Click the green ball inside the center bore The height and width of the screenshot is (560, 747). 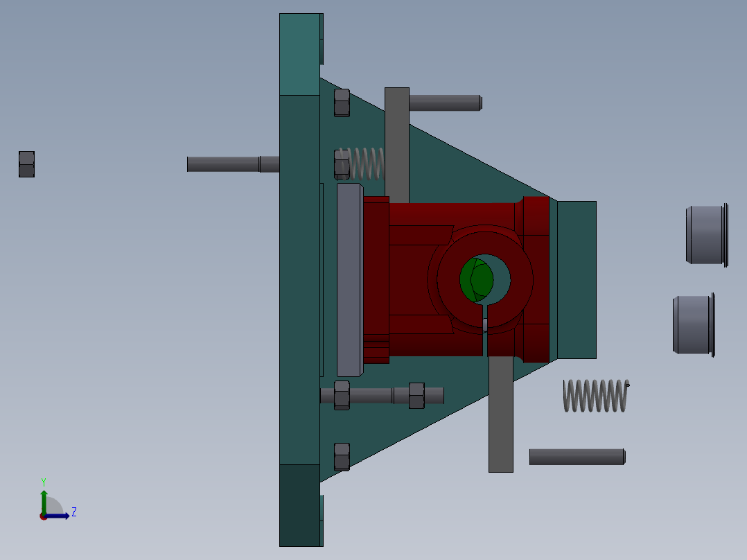click(478, 279)
